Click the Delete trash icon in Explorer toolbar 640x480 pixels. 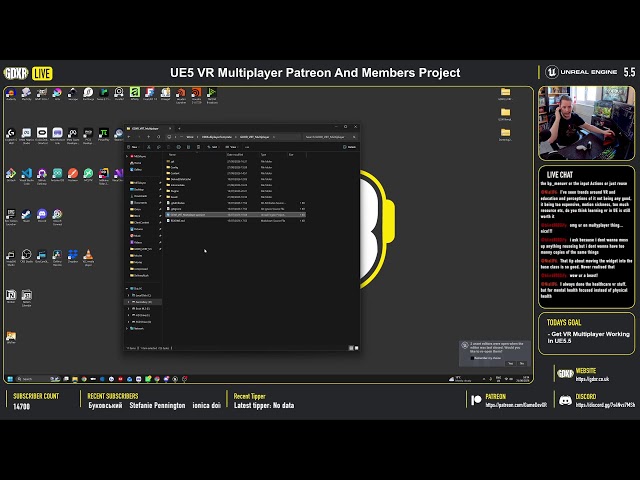(198, 147)
